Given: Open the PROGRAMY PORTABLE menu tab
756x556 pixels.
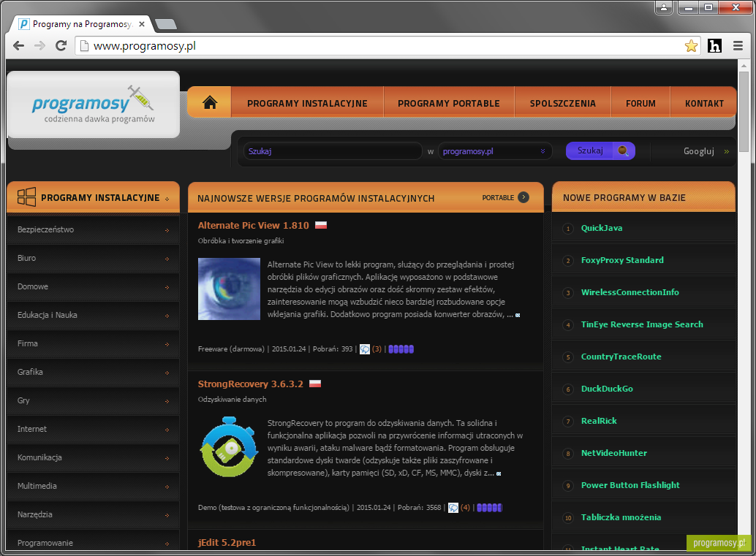Looking at the screenshot, I should (x=449, y=102).
